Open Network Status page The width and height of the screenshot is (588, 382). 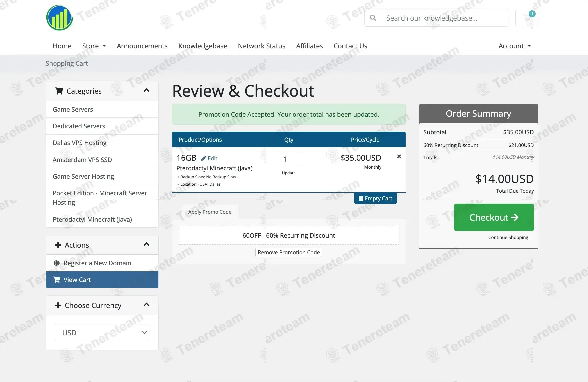coord(262,46)
